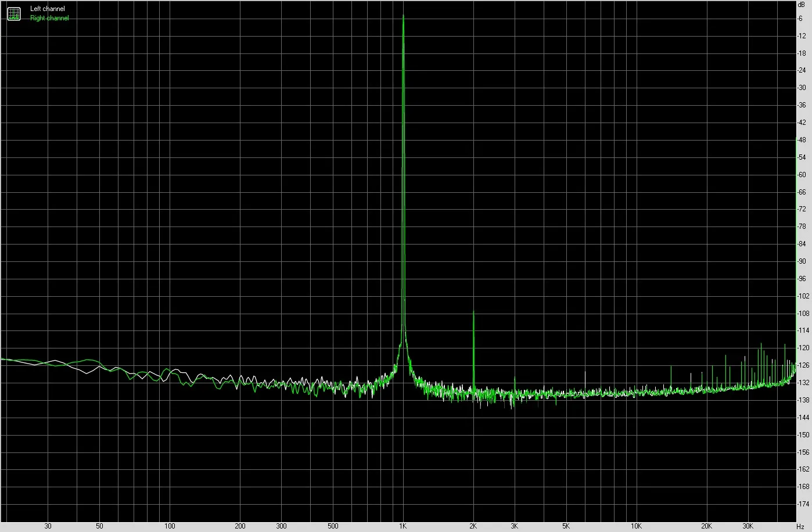Click the -174 level axis label
812x532 pixels.
(x=803, y=504)
